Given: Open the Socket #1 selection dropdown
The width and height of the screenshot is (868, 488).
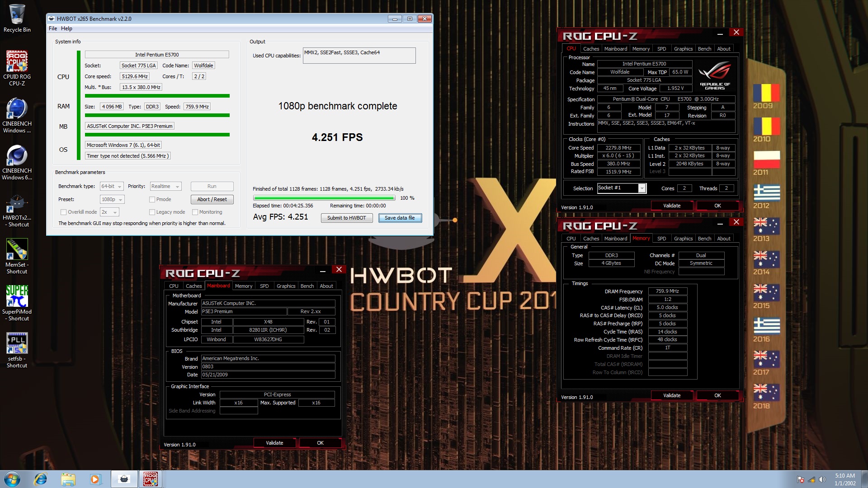Looking at the screenshot, I should (x=622, y=188).
